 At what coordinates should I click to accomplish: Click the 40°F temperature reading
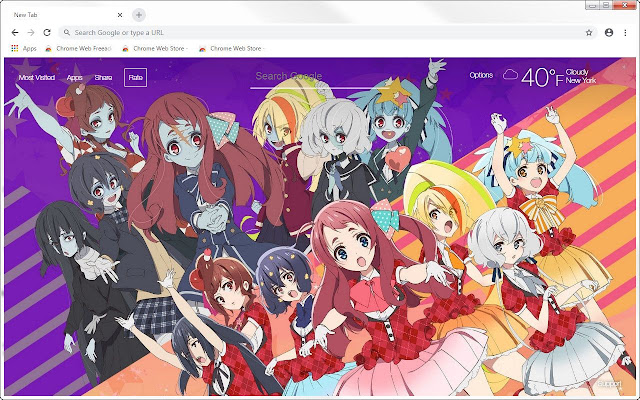click(542, 77)
